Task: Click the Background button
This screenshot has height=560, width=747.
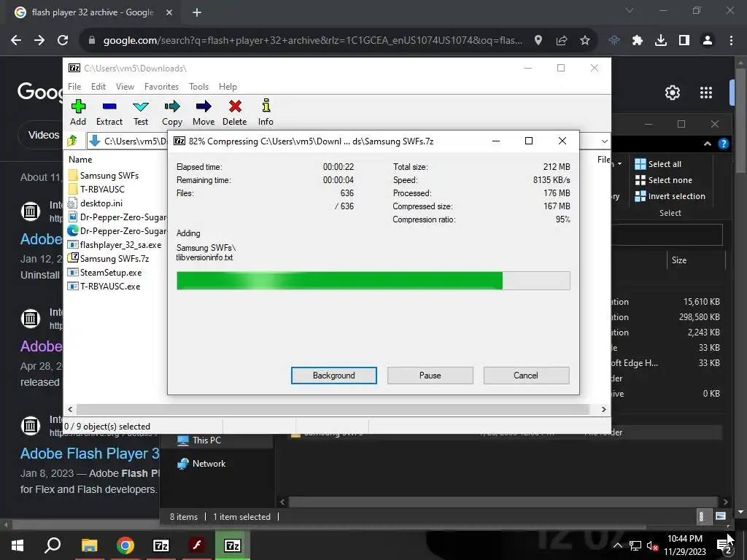Action: [x=334, y=376]
